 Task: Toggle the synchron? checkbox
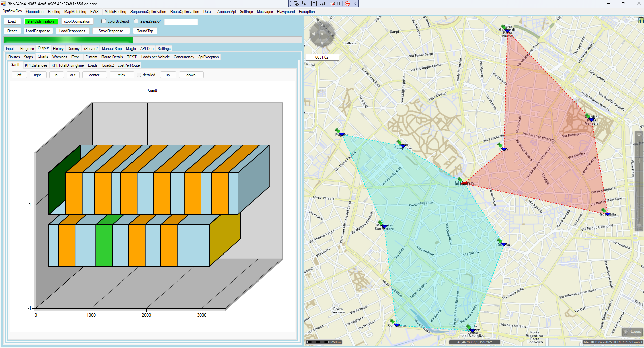pyautogui.click(x=136, y=21)
